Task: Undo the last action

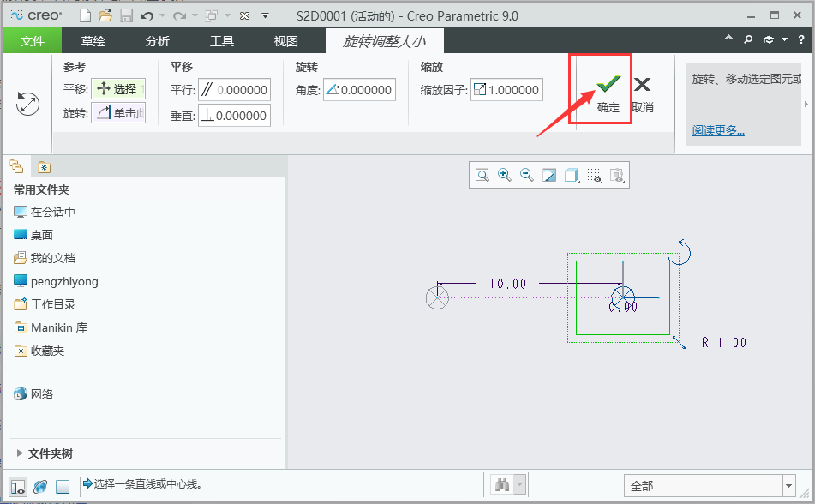Action: tap(147, 16)
